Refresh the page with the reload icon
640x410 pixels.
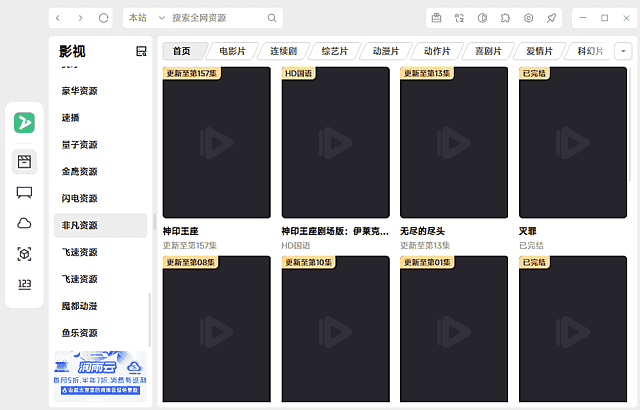(x=104, y=18)
